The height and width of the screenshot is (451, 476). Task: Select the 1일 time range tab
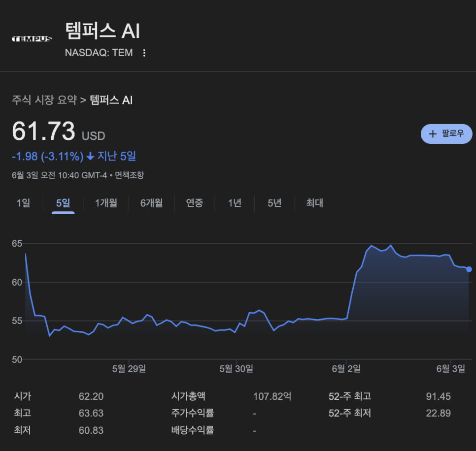point(23,203)
